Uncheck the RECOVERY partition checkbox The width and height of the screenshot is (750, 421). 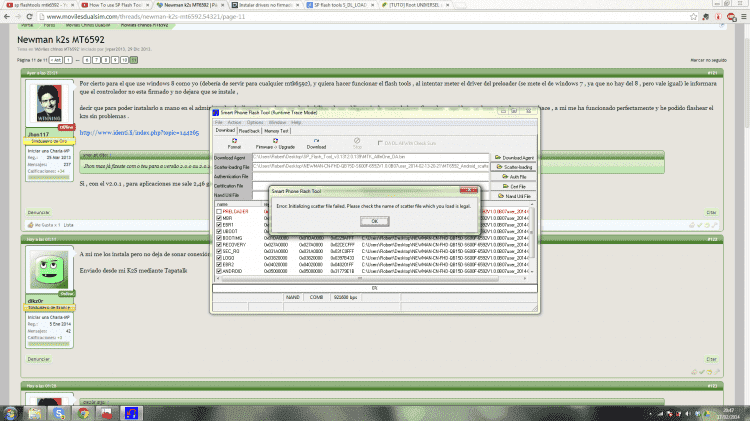point(219,244)
